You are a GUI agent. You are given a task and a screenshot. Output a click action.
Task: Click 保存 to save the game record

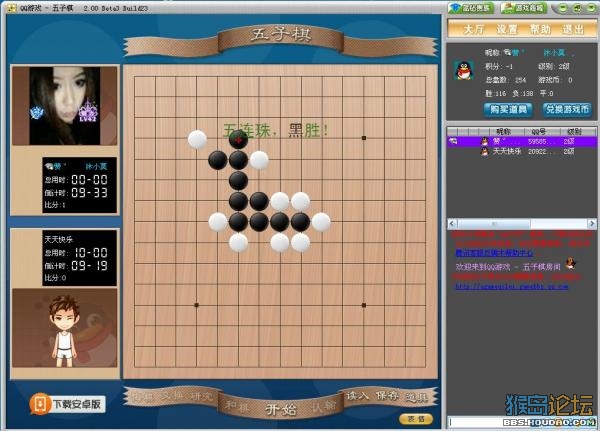click(387, 396)
